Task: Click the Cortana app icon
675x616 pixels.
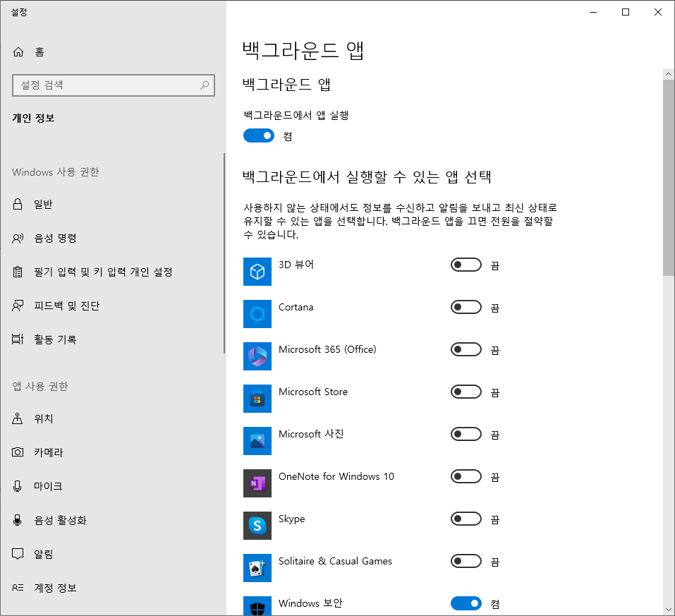Action: click(257, 313)
